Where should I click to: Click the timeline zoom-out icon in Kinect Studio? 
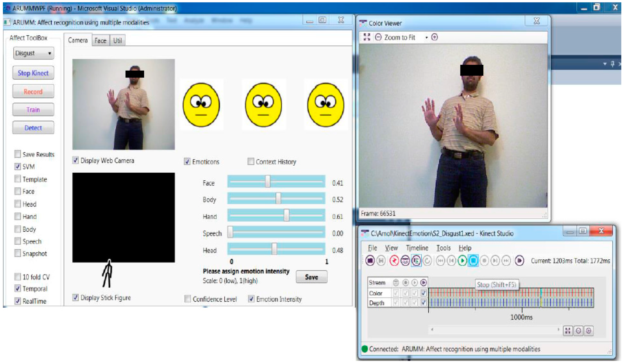click(x=578, y=331)
